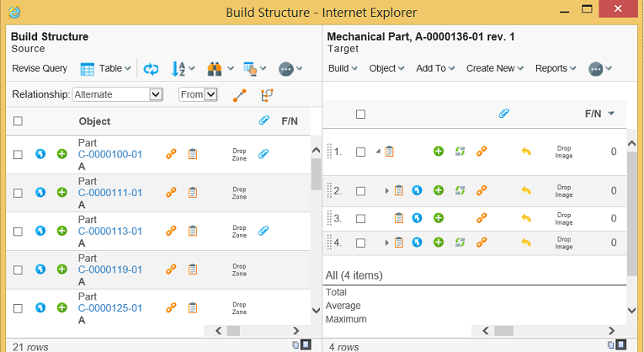The width and height of the screenshot is (644, 352).
Task: Tick the checkbox for target row 3
Action: tap(360, 219)
